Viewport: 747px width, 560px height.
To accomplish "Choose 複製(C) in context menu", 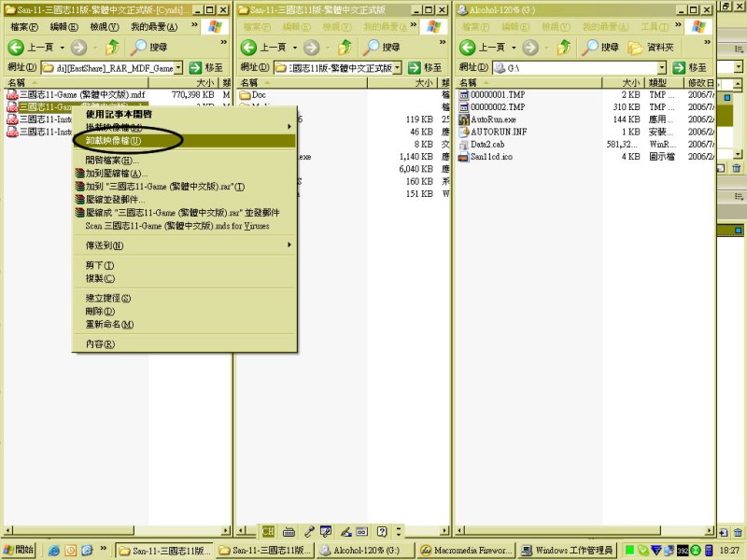I will point(184,278).
